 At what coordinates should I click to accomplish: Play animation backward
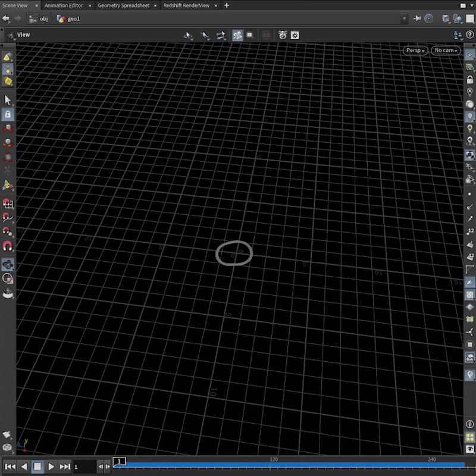[x=24, y=466]
